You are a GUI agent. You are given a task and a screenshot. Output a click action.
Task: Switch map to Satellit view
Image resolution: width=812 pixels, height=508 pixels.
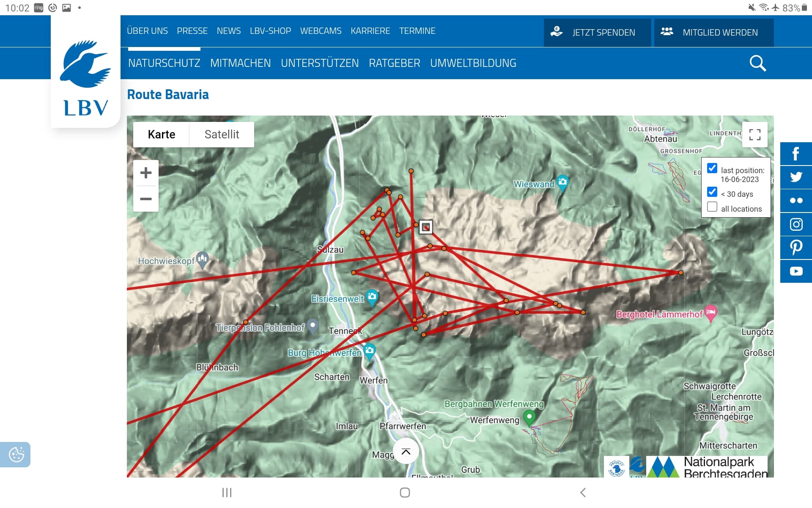(x=222, y=135)
